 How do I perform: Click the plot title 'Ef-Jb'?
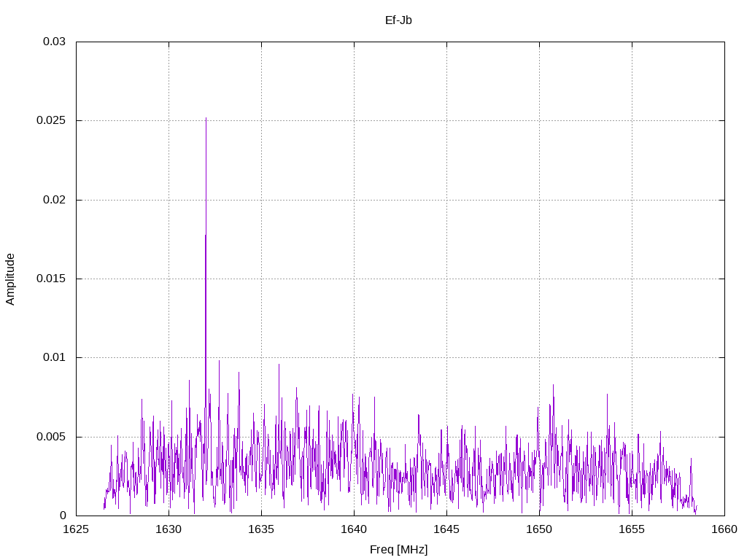(398, 20)
